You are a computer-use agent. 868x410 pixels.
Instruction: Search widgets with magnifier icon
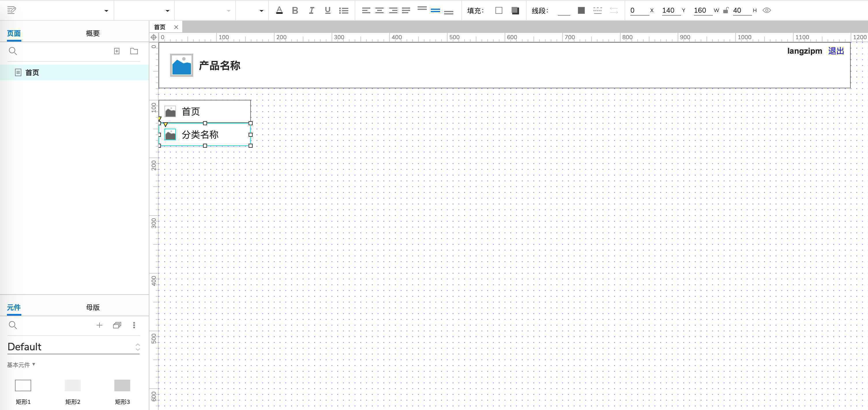coord(13,325)
